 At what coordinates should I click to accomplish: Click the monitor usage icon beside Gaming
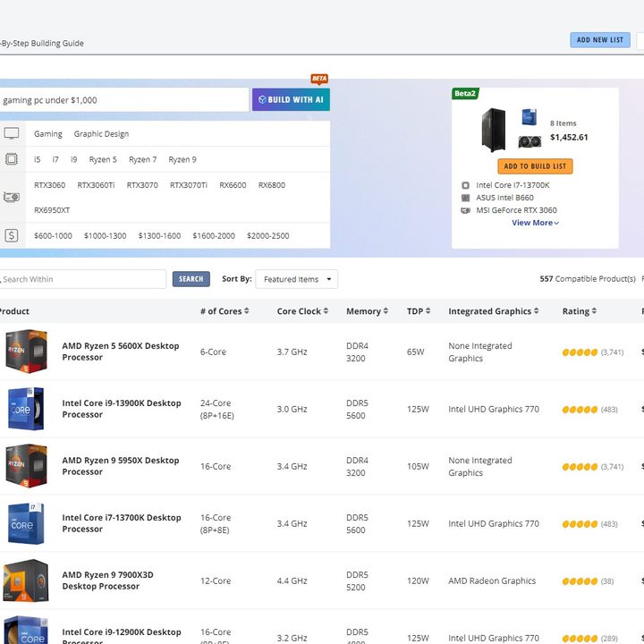(x=12, y=133)
